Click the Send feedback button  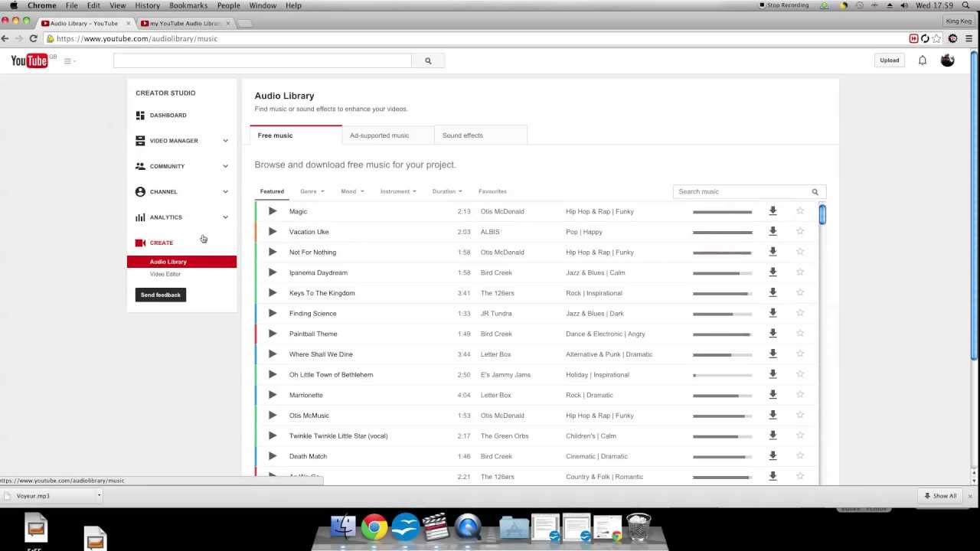coord(161,295)
